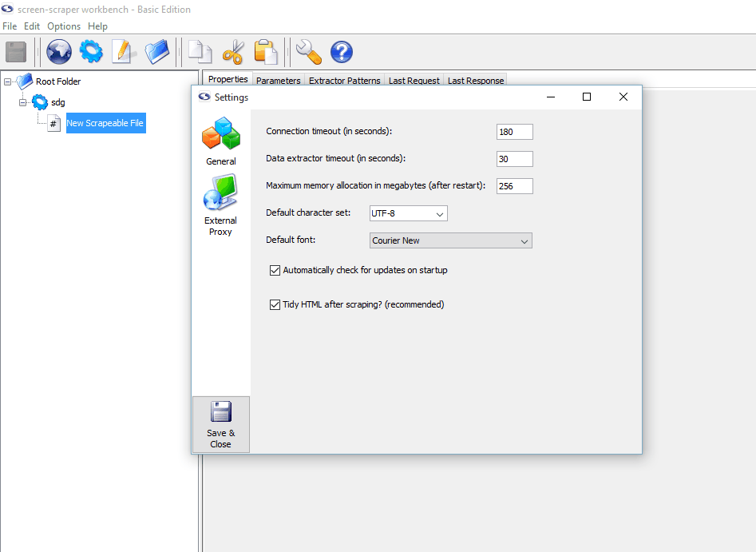Click the blue question mark Help icon
The height and width of the screenshot is (552, 756).
(x=342, y=52)
